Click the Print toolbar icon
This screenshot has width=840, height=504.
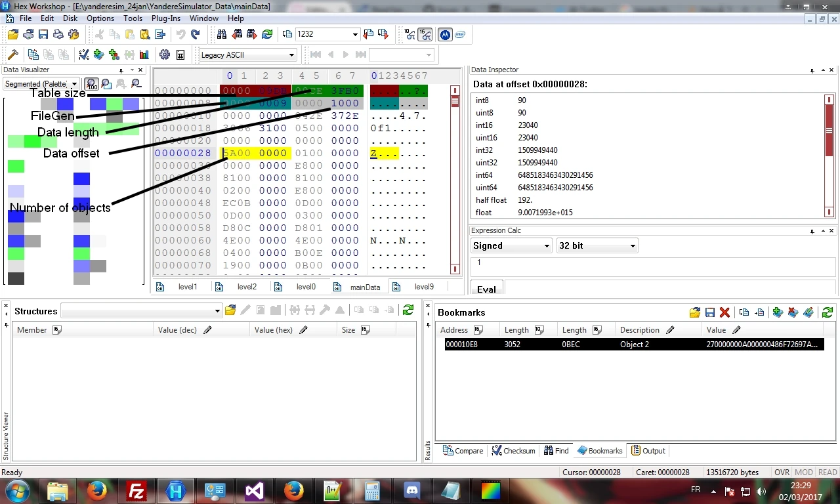point(58,34)
